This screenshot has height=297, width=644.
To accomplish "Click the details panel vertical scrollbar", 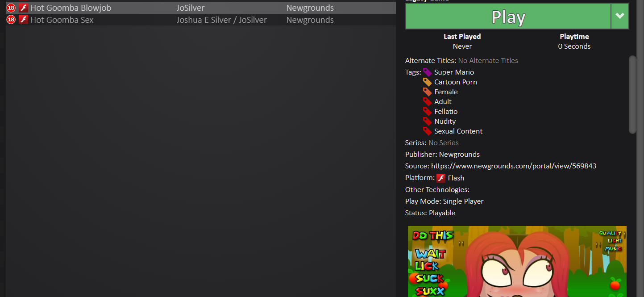I will [632, 94].
